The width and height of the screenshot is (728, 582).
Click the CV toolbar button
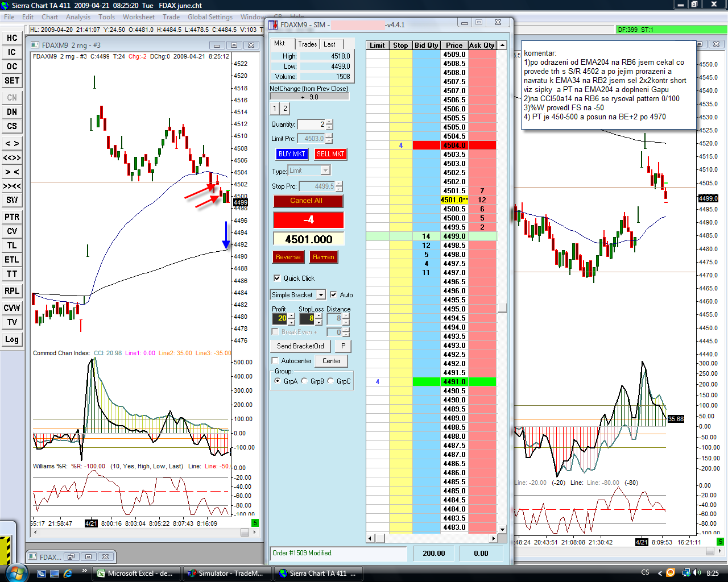[12, 231]
